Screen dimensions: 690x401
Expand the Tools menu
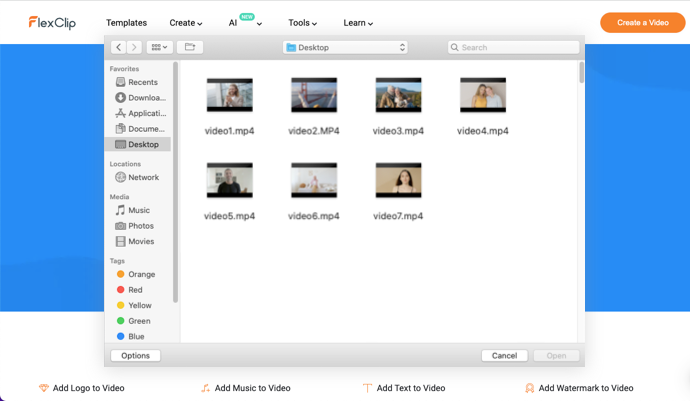click(x=302, y=23)
